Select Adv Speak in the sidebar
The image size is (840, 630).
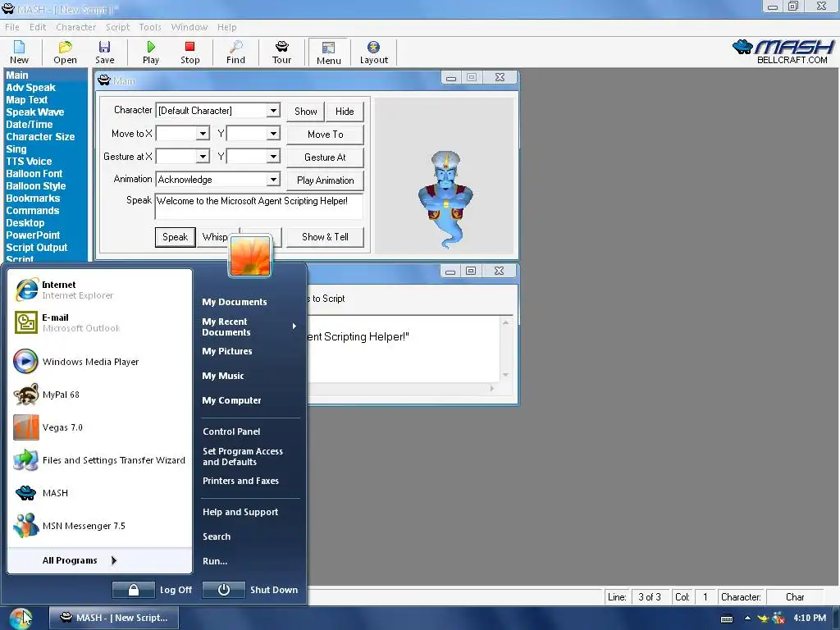(x=30, y=87)
